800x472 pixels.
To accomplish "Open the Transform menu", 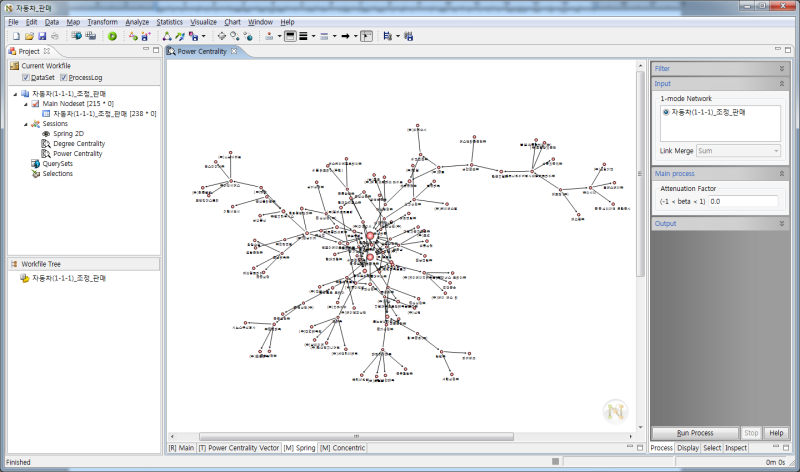I will (x=103, y=22).
